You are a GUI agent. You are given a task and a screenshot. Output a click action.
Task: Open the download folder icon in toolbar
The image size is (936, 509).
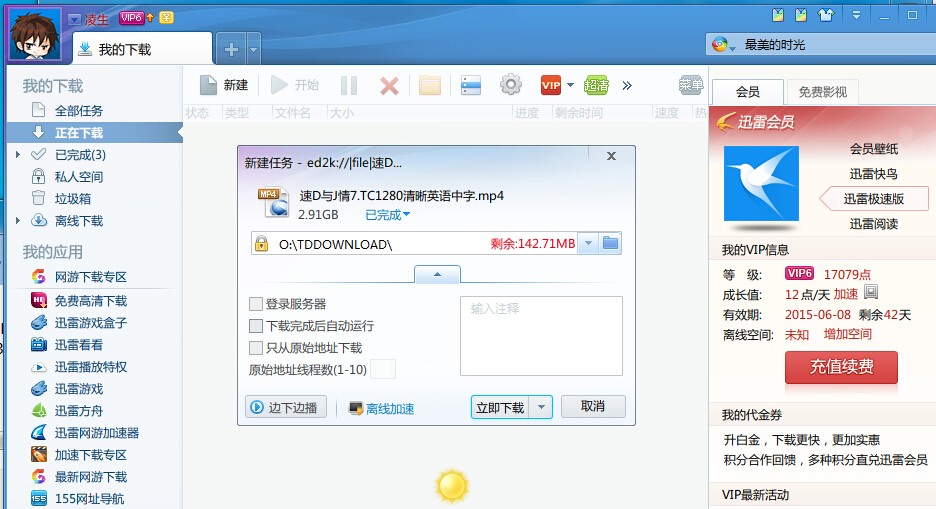click(430, 85)
